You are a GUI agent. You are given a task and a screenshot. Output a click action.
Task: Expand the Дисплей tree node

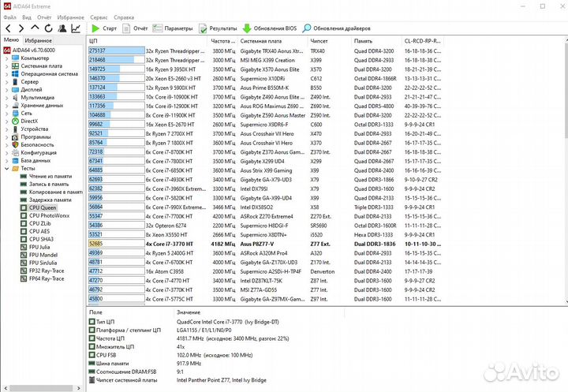6,90
